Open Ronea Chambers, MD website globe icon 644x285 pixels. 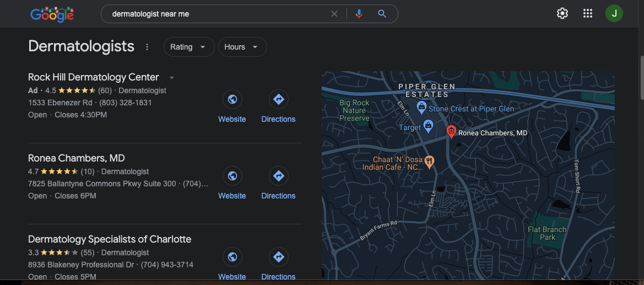tap(232, 176)
